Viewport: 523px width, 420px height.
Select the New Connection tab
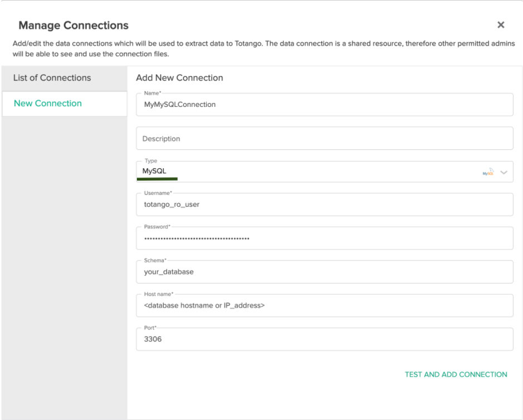pyautogui.click(x=65, y=104)
